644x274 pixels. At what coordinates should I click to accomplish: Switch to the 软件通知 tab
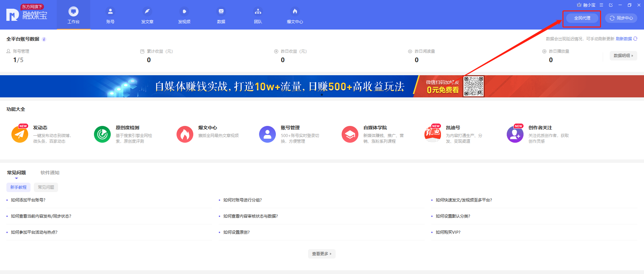click(x=50, y=173)
